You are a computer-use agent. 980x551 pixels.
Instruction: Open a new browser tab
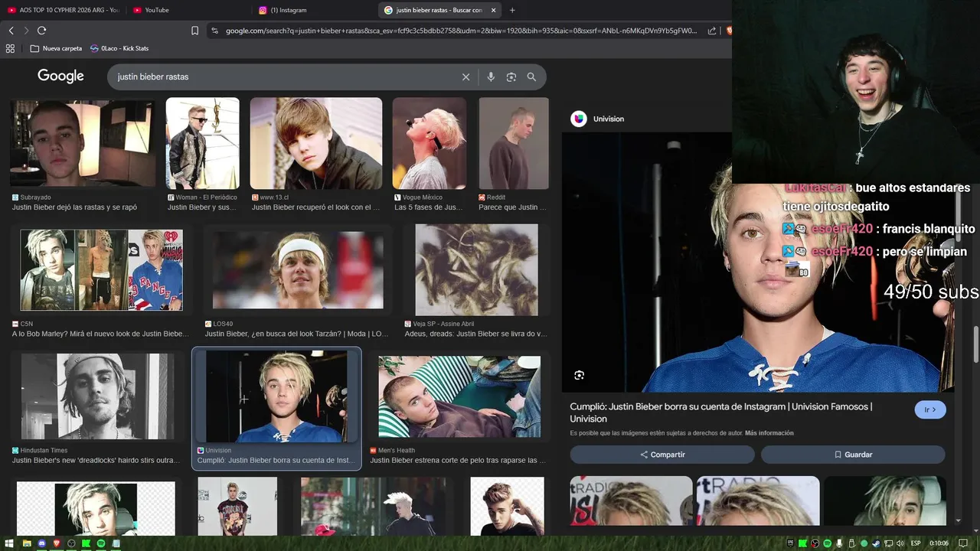(x=512, y=10)
